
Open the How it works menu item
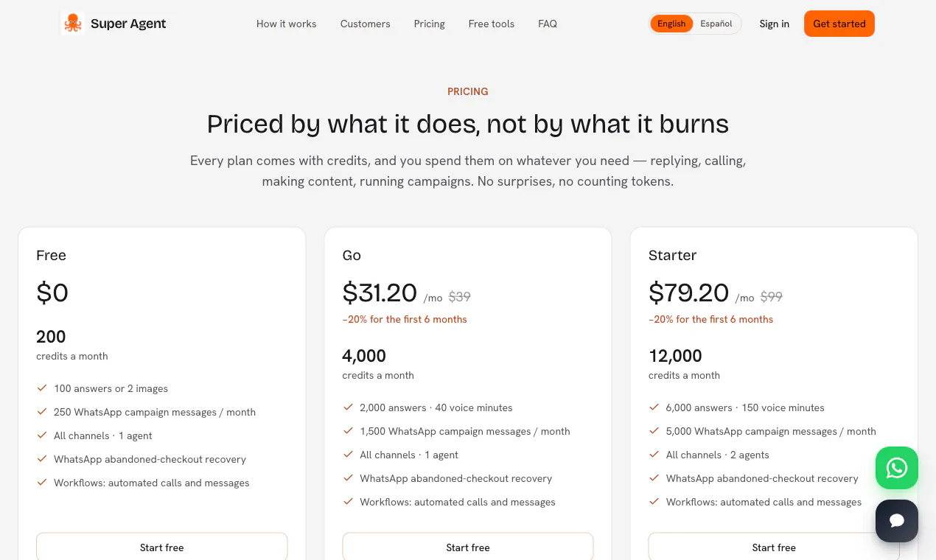click(286, 24)
